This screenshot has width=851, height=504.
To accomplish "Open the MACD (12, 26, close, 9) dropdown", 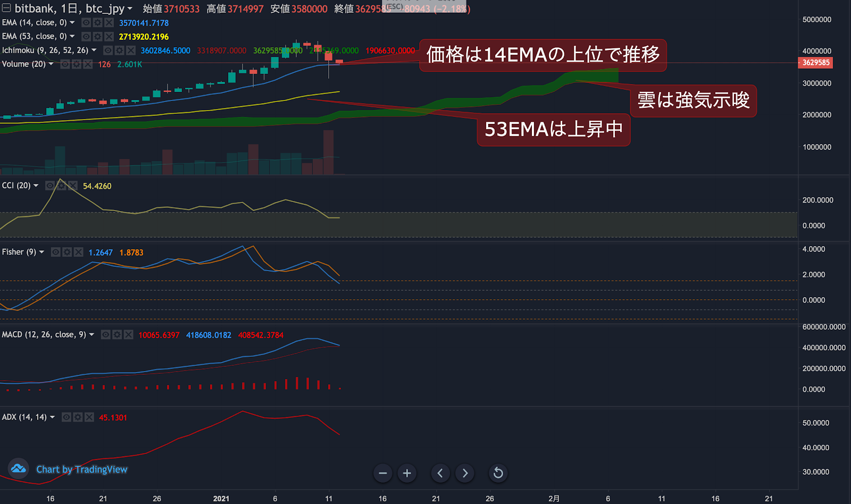I will pyautogui.click(x=91, y=334).
